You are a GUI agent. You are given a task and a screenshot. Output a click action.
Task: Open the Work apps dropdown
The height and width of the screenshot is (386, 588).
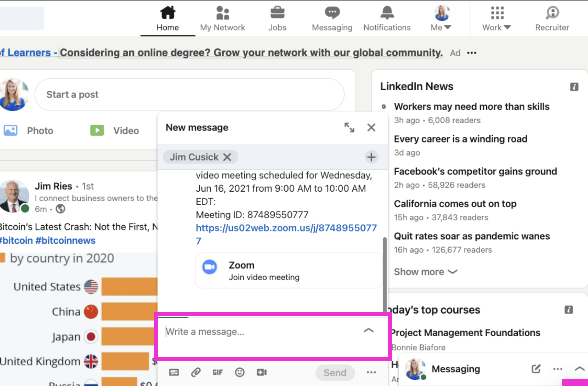pos(497,19)
